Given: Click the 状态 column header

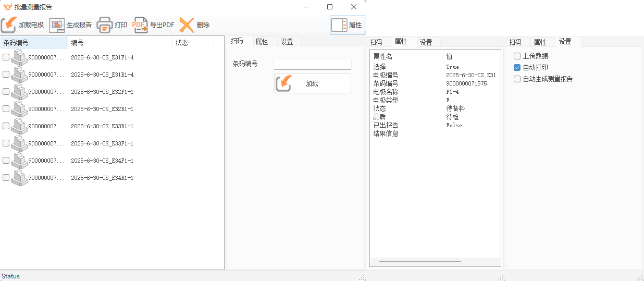Looking at the screenshot, I should (193, 43).
